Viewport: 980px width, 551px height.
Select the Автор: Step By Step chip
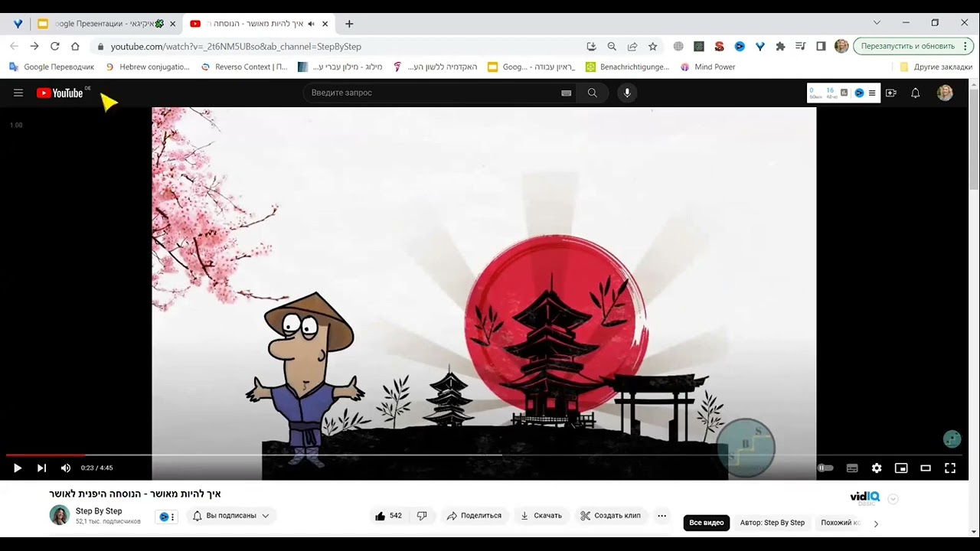772,523
